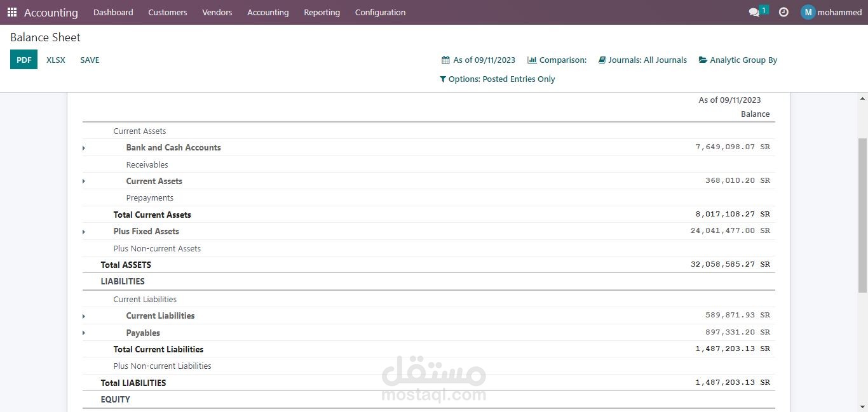The height and width of the screenshot is (412, 868).
Task: Open the As of 09/11/2023 date filter
Action: [x=478, y=60]
